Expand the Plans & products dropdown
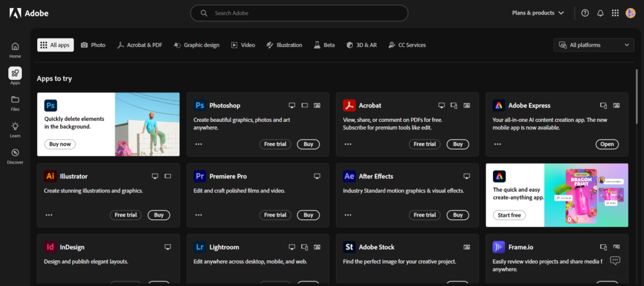This screenshot has height=286, width=644. click(x=538, y=13)
